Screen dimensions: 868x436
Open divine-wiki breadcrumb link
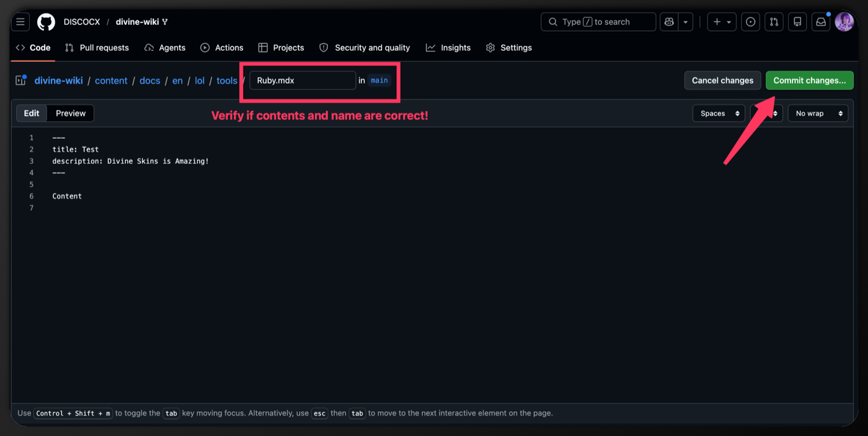59,81
